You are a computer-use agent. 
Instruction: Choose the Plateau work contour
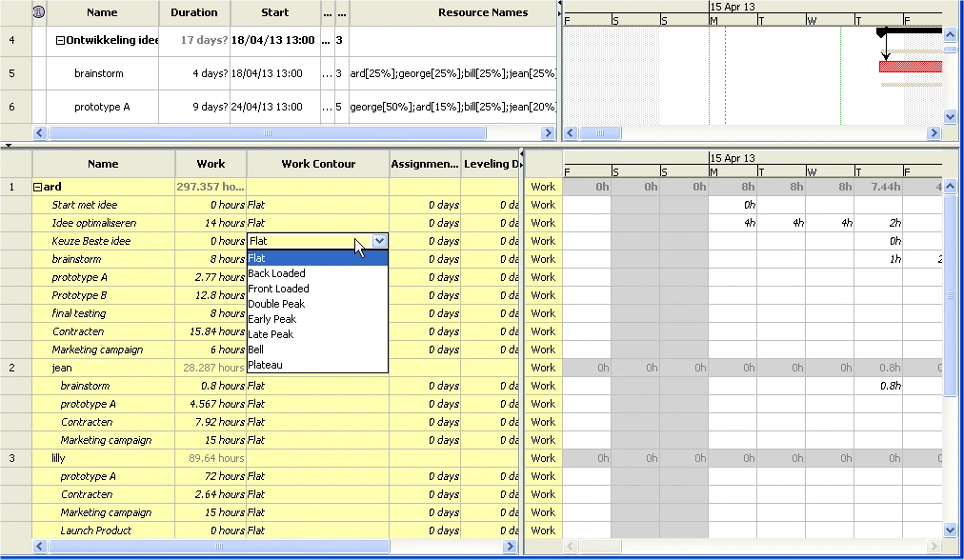pyautogui.click(x=317, y=365)
